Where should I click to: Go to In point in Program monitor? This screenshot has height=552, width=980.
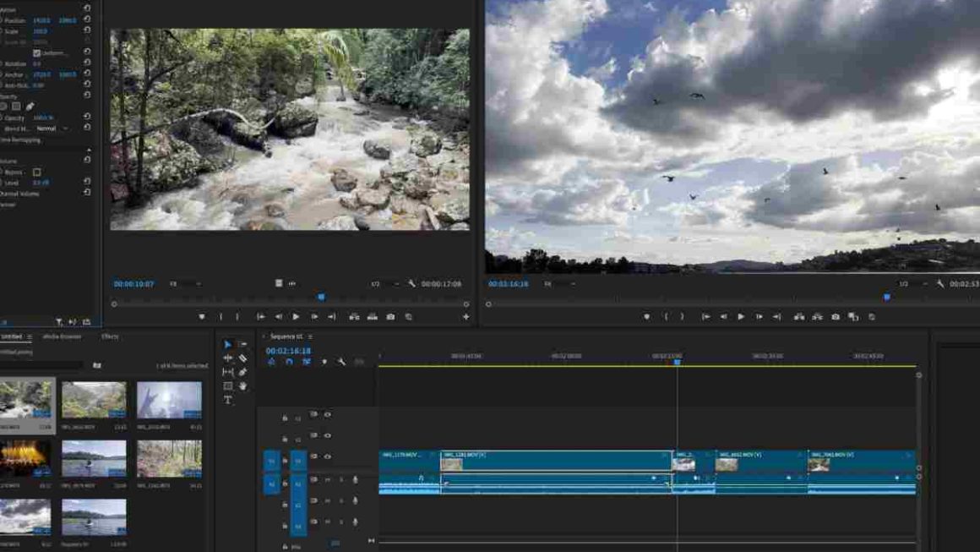pyautogui.click(x=705, y=317)
